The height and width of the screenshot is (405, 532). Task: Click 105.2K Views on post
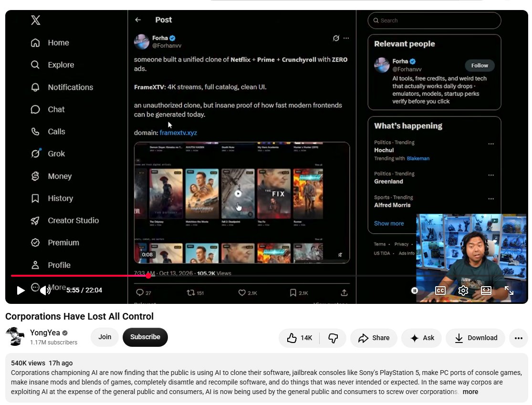click(x=214, y=273)
